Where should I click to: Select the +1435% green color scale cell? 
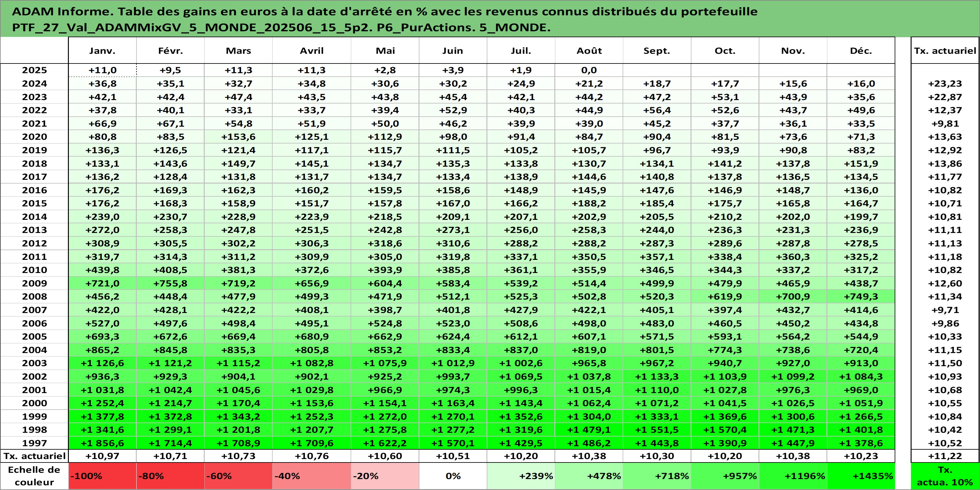coord(861,476)
